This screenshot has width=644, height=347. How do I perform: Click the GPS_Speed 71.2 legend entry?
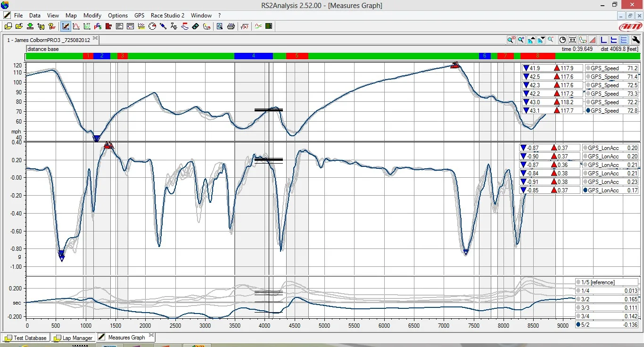point(611,68)
